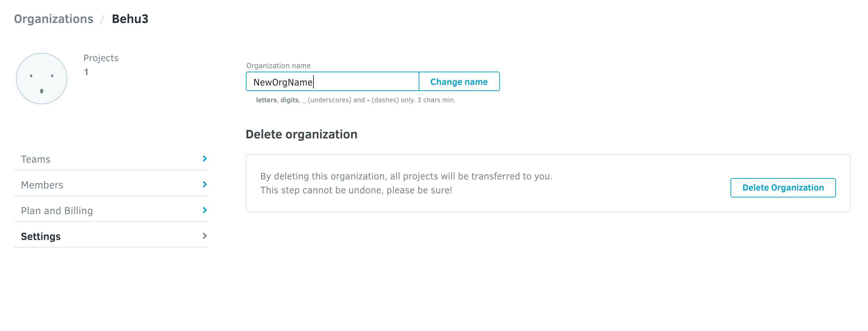Open the Teams section
Image resolution: width=868 pixels, height=331 pixels.
pos(36,160)
